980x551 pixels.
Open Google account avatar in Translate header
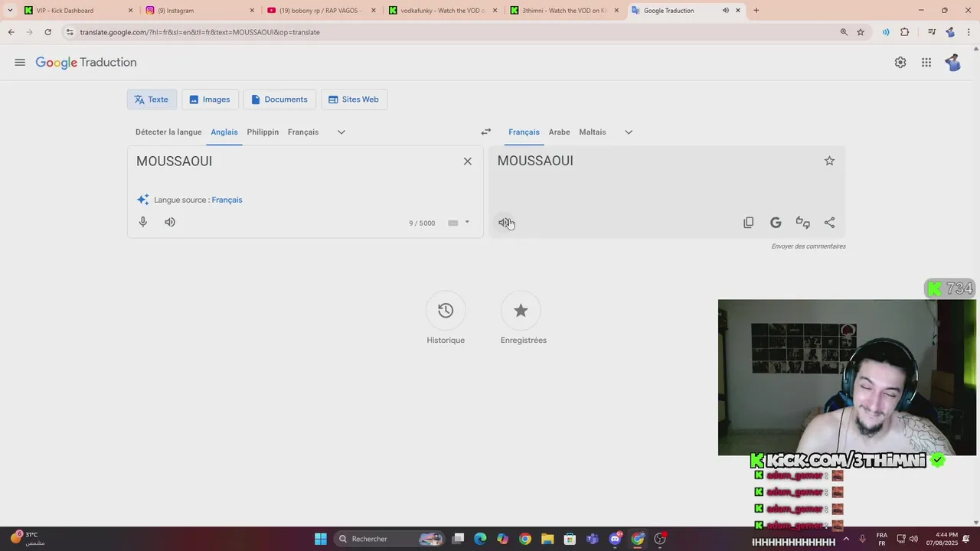coord(953,63)
